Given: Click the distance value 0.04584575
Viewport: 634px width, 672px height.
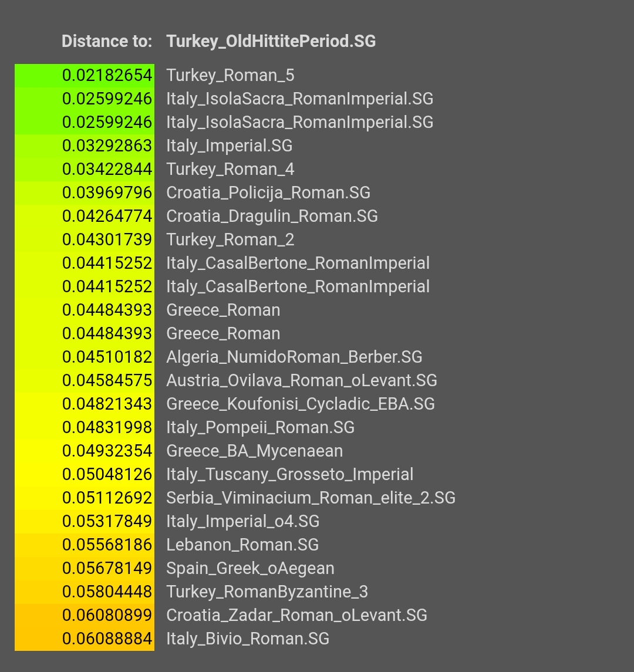Looking at the screenshot, I should pos(107,380).
